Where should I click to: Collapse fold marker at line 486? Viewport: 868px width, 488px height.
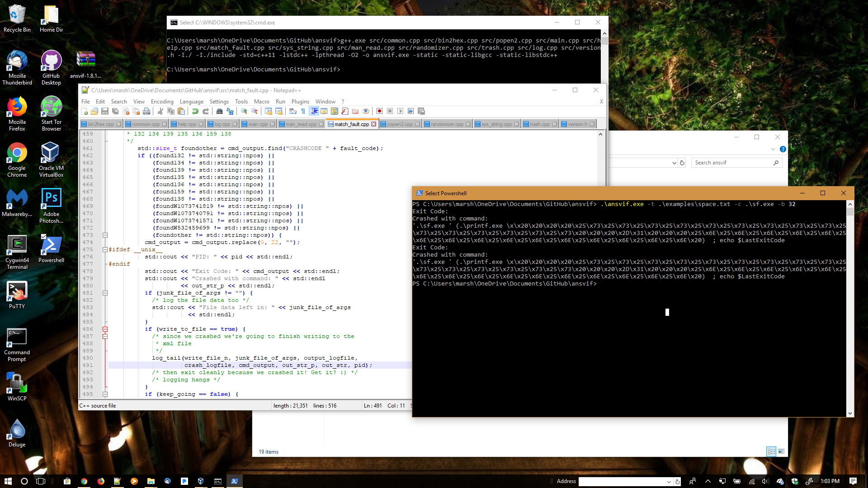pos(105,329)
